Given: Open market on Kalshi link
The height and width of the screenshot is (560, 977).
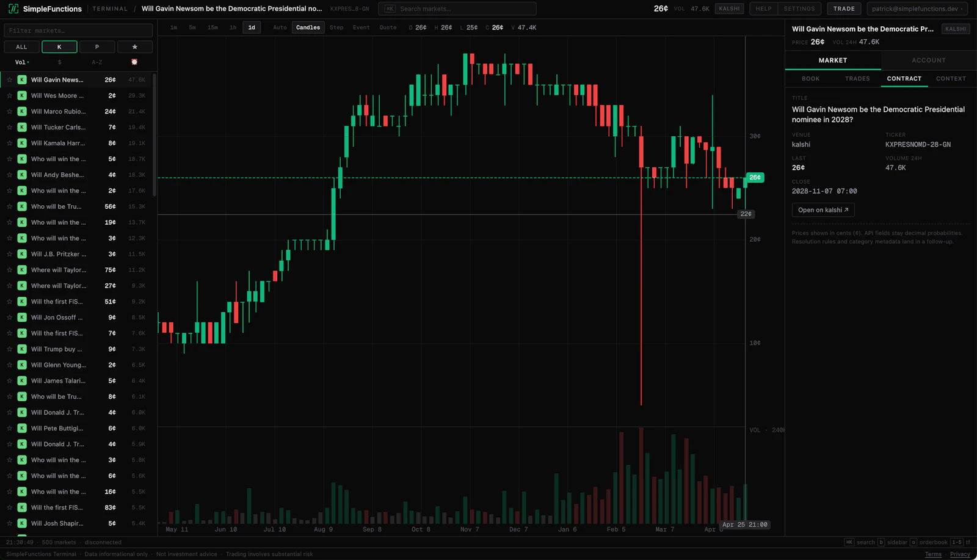Looking at the screenshot, I should click(823, 210).
